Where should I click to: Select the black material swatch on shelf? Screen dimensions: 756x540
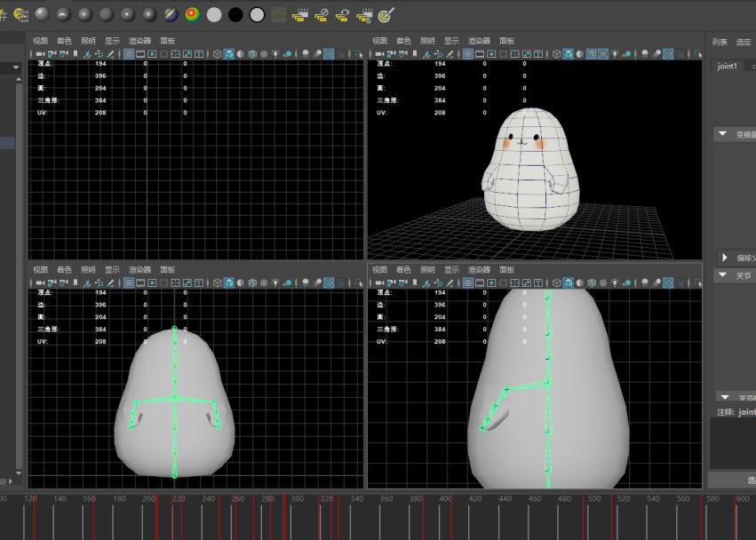(235, 15)
